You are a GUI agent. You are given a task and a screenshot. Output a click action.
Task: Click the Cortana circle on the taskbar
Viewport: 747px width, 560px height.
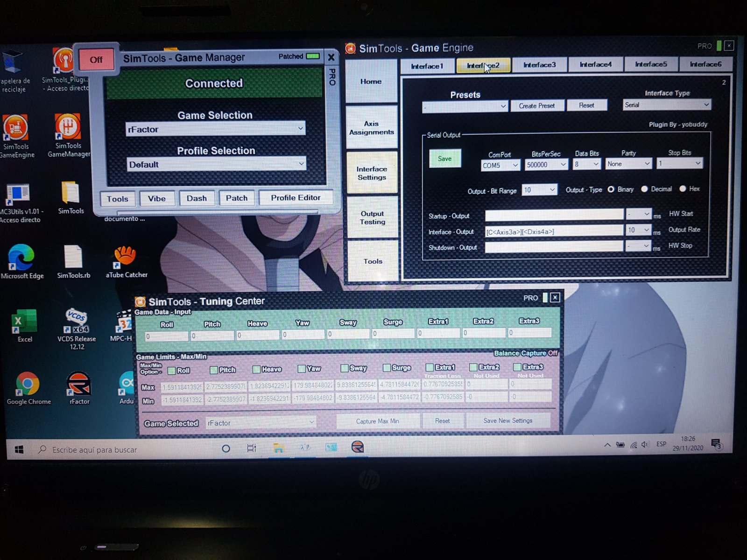click(x=226, y=448)
